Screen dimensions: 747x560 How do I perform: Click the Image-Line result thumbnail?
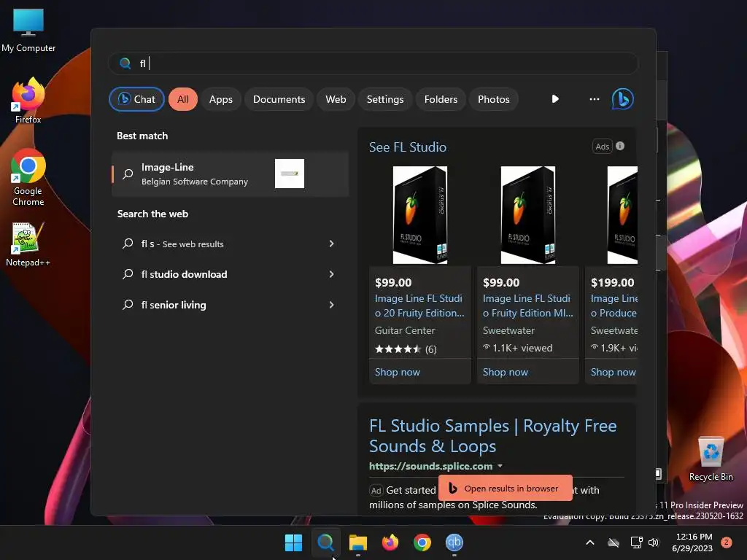pyautogui.click(x=290, y=174)
